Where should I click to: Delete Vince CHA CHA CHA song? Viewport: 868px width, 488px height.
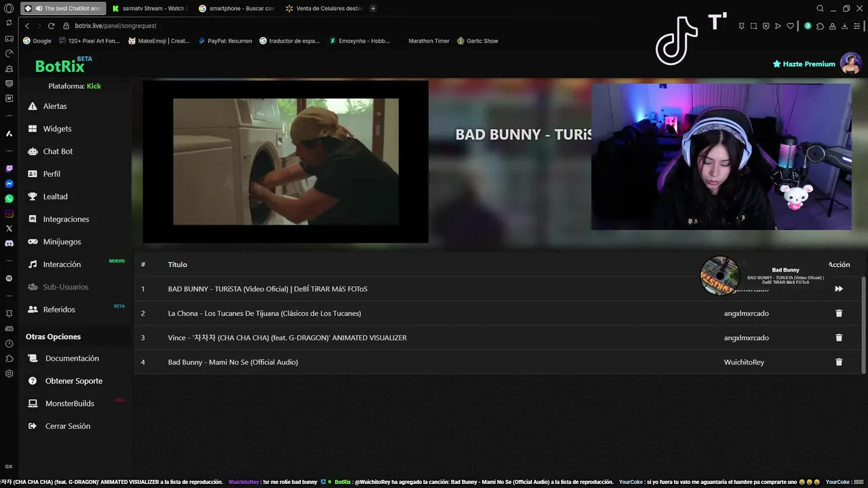(839, 338)
